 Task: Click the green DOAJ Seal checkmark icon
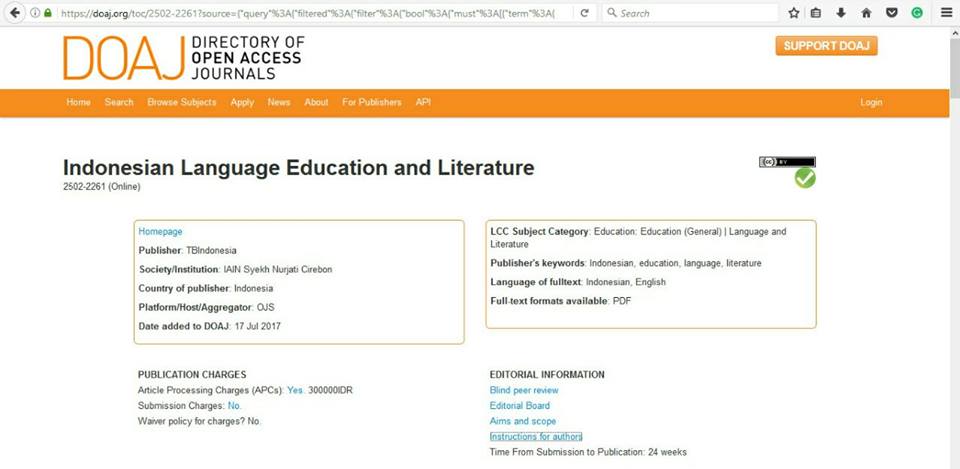805,178
